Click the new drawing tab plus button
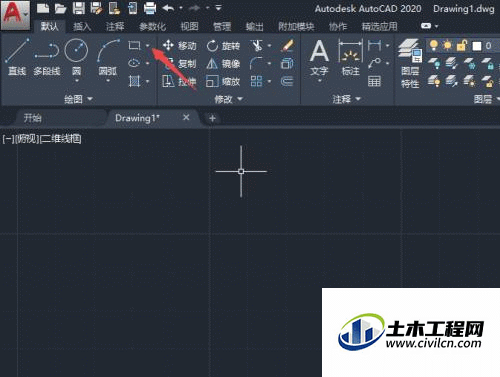500x377 pixels. (212, 118)
